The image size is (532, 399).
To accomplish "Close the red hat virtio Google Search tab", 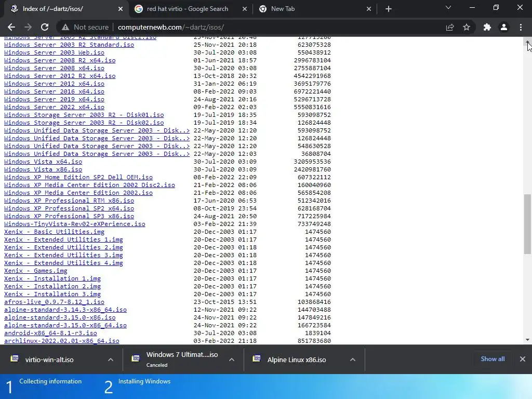I will (x=245, y=9).
